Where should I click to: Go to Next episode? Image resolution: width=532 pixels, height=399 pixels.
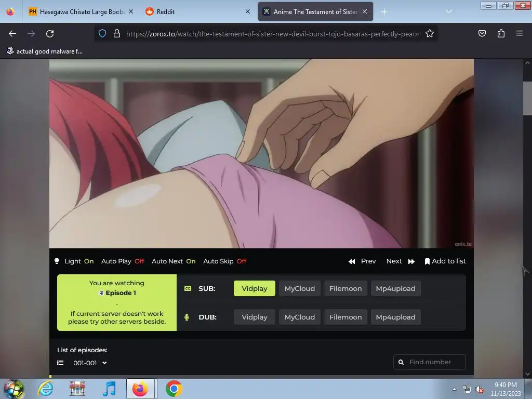[x=401, y=261]
